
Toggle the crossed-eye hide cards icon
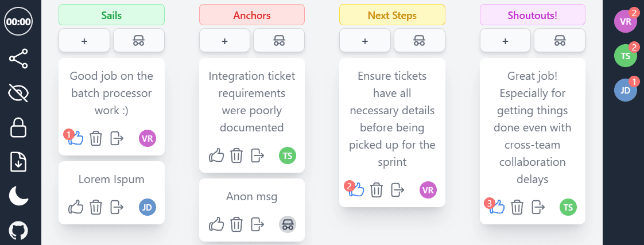[18, 93]
